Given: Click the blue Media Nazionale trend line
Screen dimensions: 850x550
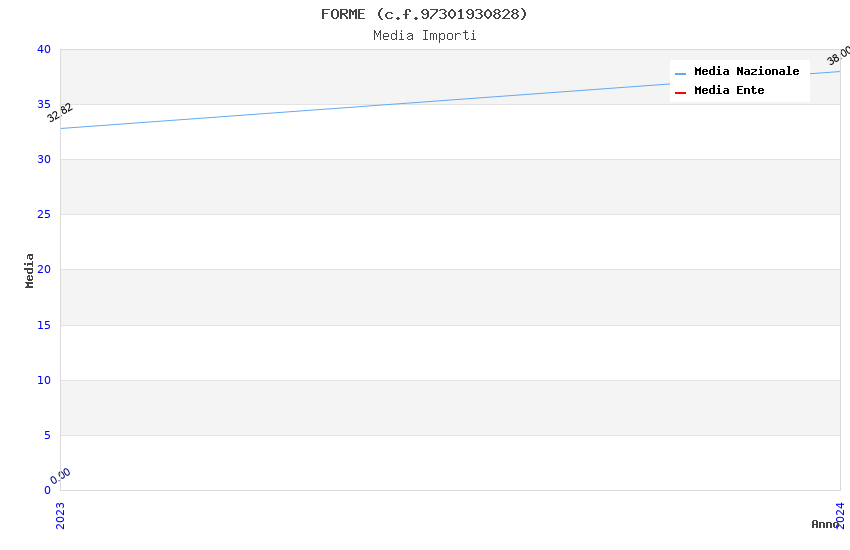Looking at the screenshot, I should (450, 102).
